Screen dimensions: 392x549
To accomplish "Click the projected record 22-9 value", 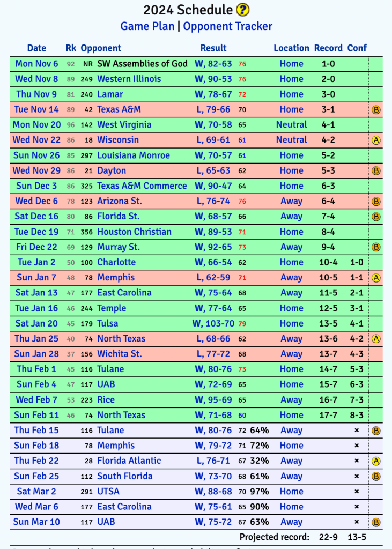I will [328, 537].
